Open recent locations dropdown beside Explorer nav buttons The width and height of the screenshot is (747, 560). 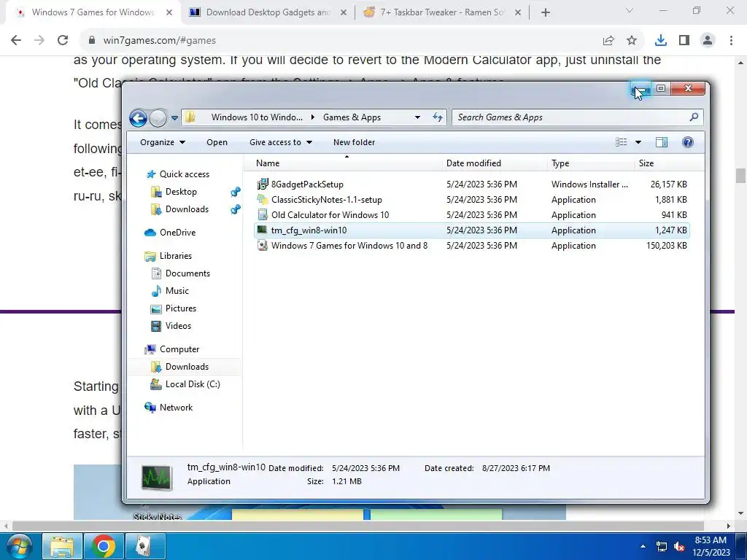click(x=174, y=117)
